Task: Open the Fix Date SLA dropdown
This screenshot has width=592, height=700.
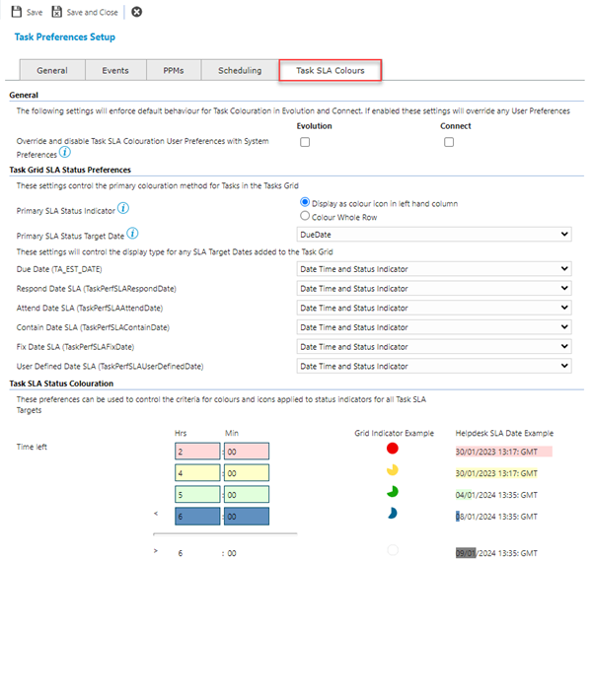Action: (434, 346)
